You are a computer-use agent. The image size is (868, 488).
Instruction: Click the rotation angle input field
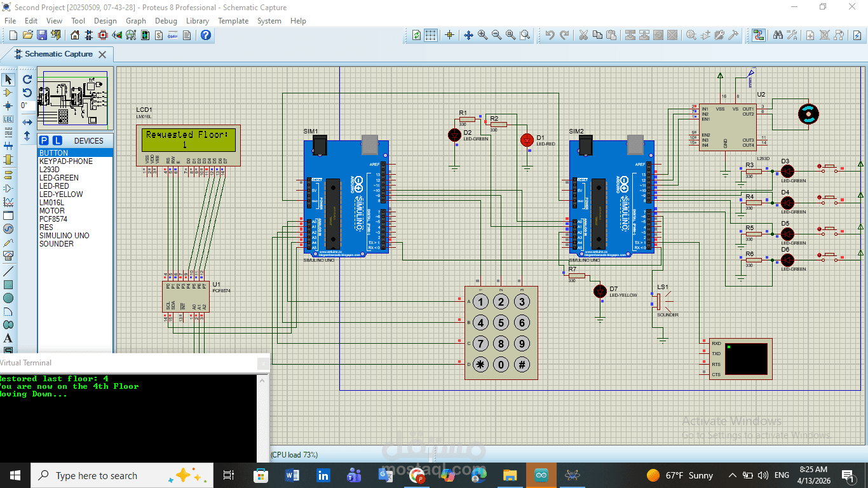(27, 106)
